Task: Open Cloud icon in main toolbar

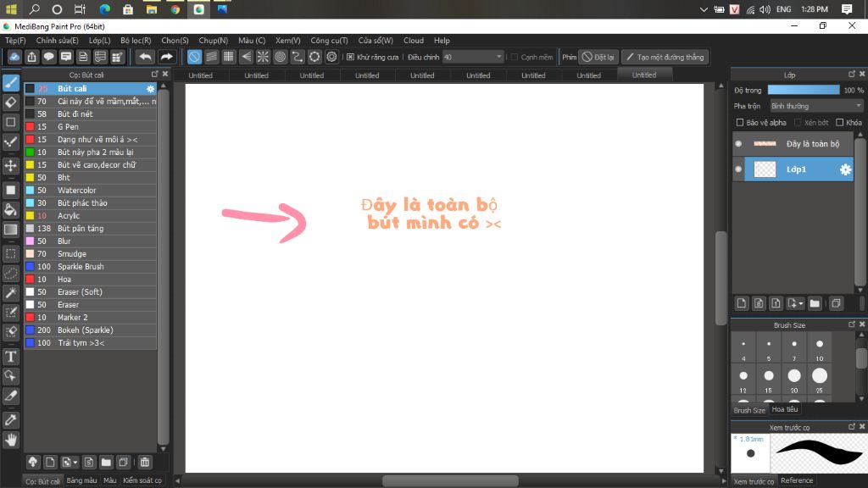Action: pos(14,57)
